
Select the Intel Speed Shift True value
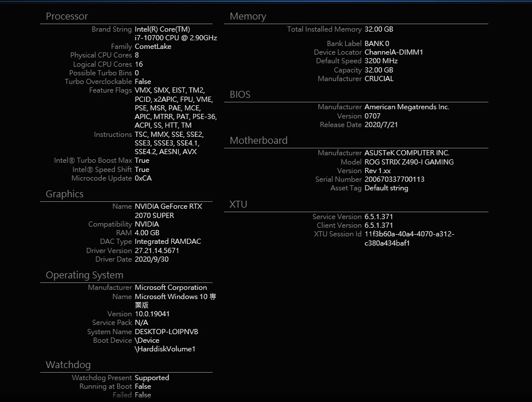point(142,170)
